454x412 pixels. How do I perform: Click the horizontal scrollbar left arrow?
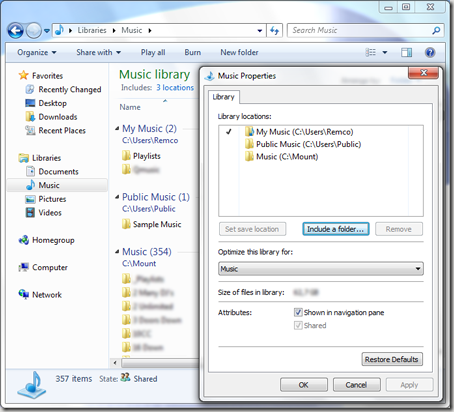pos(115,363)
